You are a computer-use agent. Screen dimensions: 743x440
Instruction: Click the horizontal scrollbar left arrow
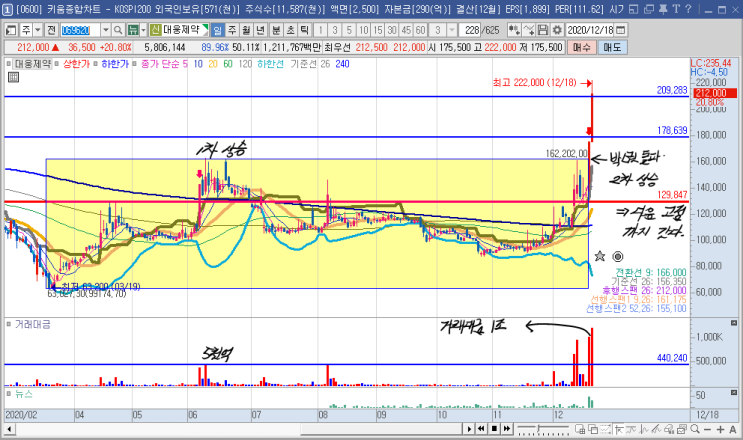click(x=9, y=429)
